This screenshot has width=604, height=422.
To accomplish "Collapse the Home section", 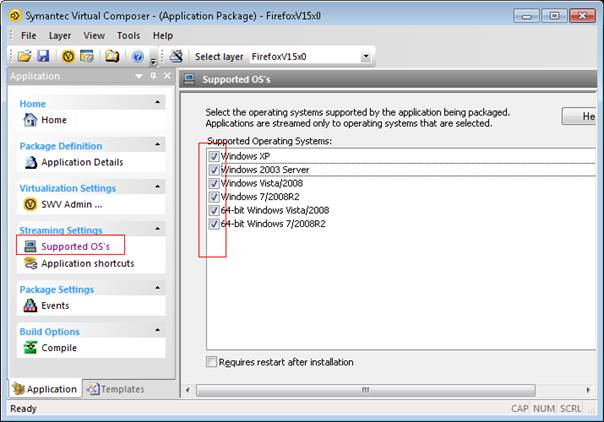I will coord(158,102).
